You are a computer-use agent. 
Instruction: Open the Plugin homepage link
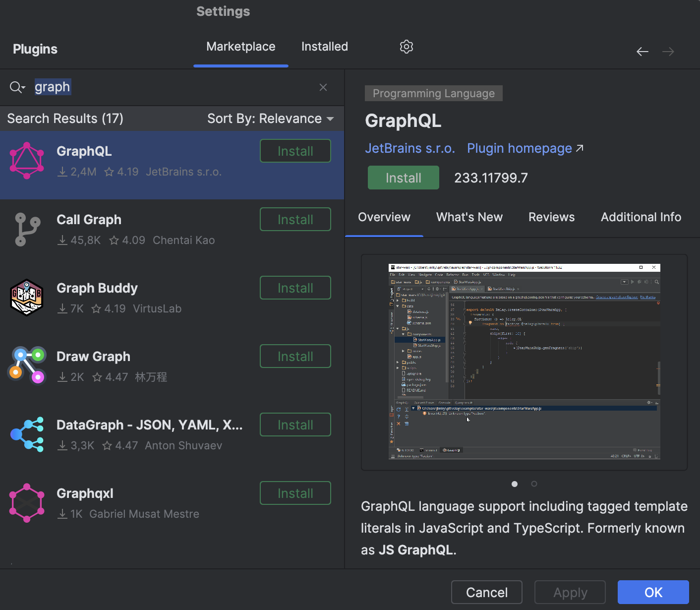pyautogui.click(x=519, y=148)
